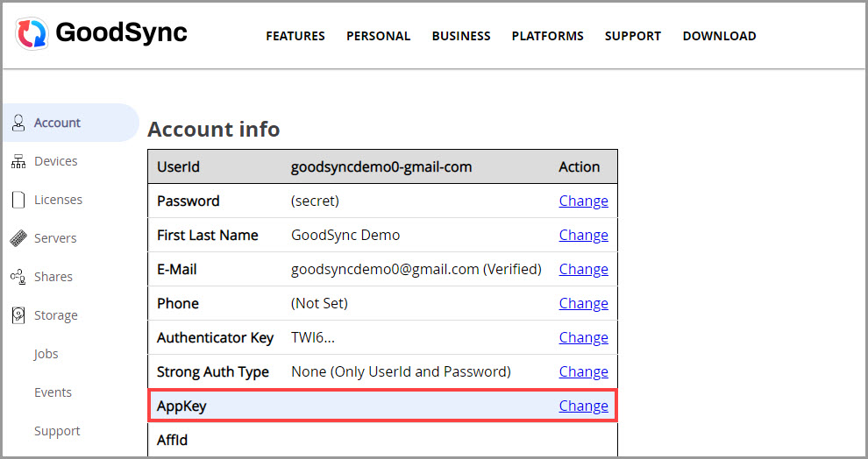
Task: Click the GoodSync logo icon
Action: coord(32,33)
